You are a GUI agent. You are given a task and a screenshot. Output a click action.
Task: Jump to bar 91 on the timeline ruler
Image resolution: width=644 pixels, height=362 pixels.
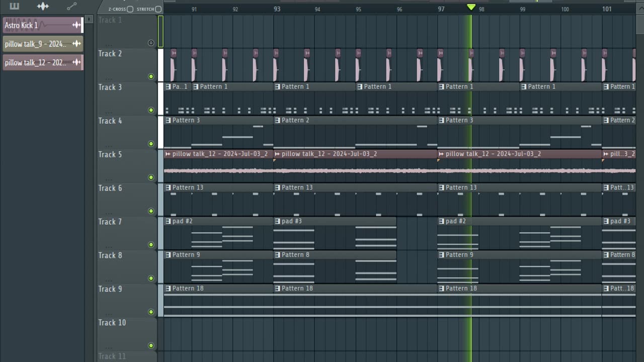(194, 9)
